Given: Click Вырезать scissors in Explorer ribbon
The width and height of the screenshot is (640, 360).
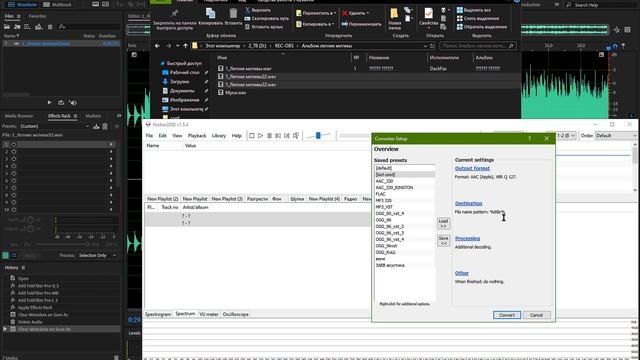Looking at the screenshot, I should (x=247, y=10).
